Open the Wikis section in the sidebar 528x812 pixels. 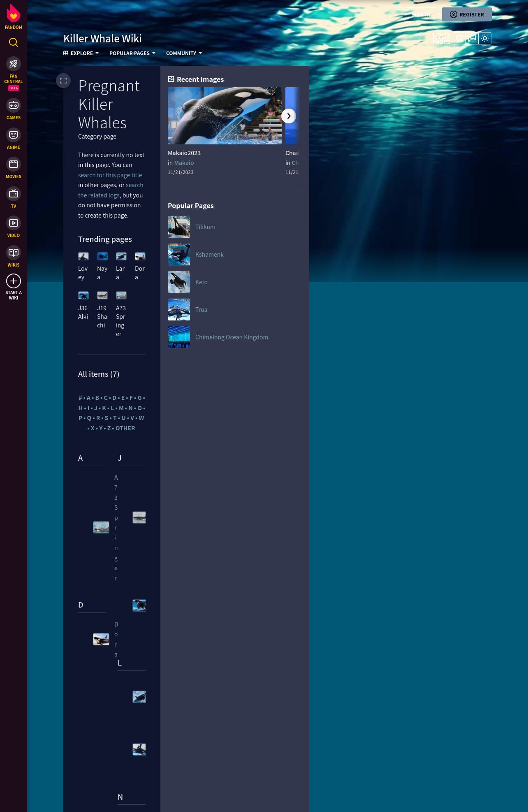click(x=14, y=256)
